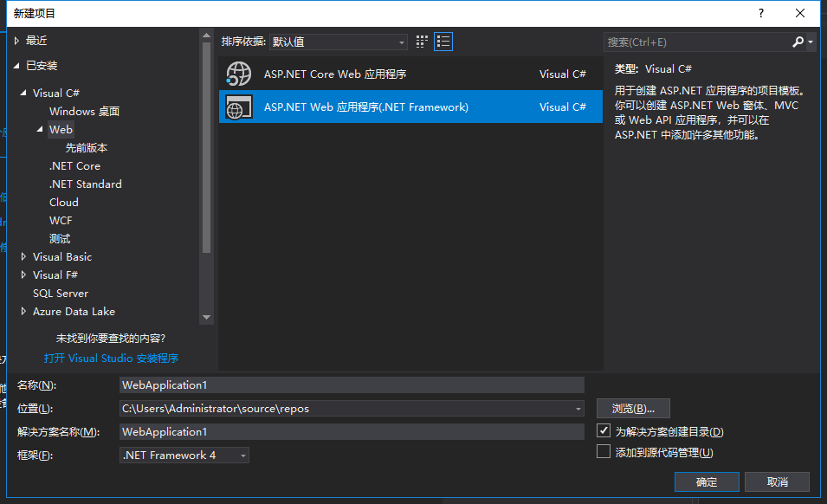Image resolution: width=827 pixels, height=504 pixels.
Task: Select the Recent (最近) tree item
Action: coord(36,41)
